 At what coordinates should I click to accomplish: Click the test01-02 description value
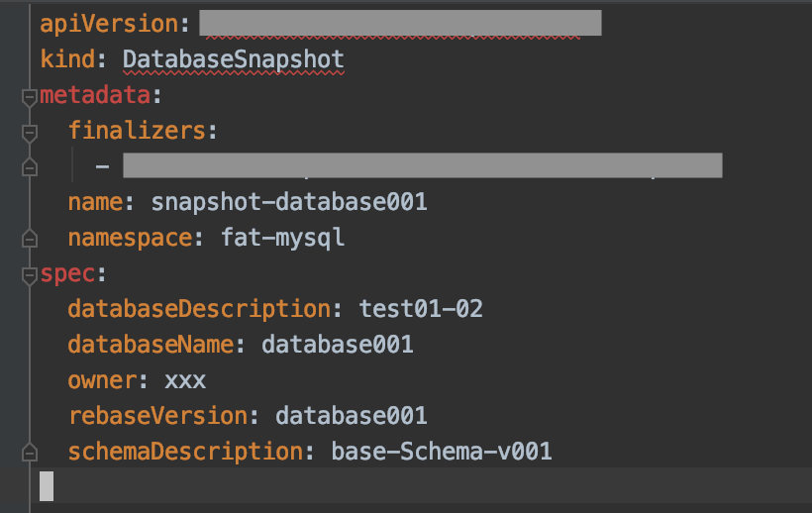421,309
